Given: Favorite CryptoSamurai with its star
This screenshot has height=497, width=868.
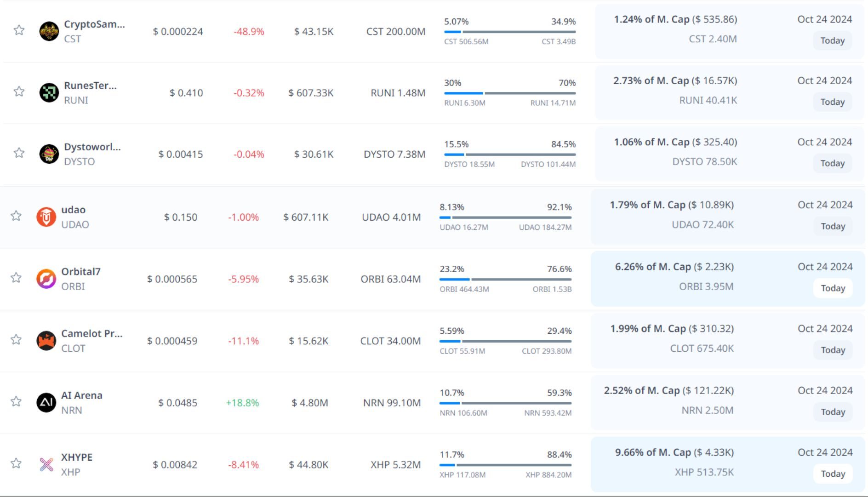Looking at the screenshot, I should [x=19, y=30].
